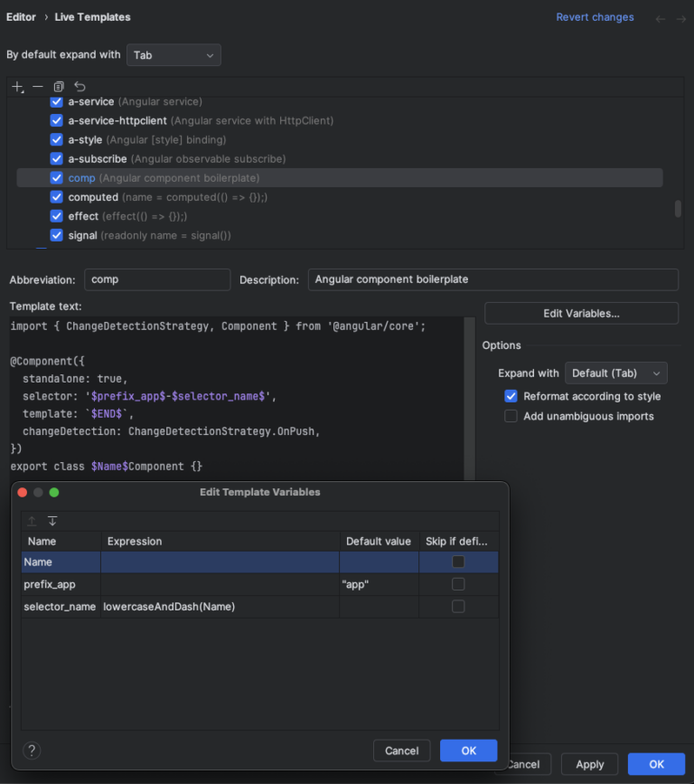Open the Expand with Default (Tab) dropdown
Screen dimensions: 694x784
coord(617,373)
